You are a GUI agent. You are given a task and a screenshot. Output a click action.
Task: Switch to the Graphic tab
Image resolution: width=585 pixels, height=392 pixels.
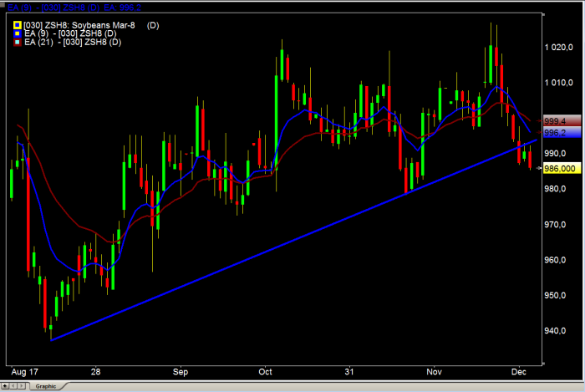point(44,386)
